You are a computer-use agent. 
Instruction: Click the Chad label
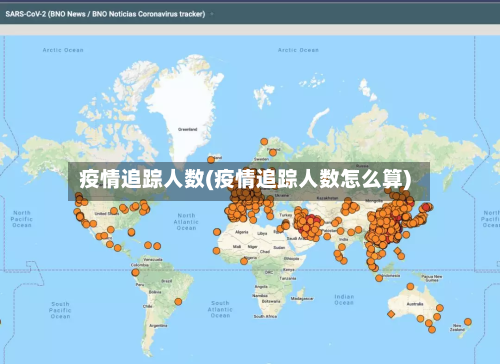click(x=265, y=252)
